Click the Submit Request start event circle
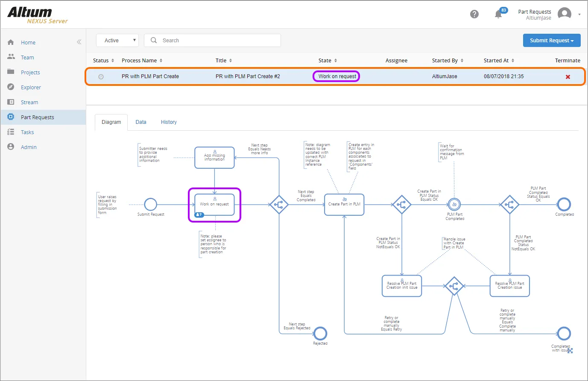The height and width of the screenshot is (381, 588). [150, 205]
